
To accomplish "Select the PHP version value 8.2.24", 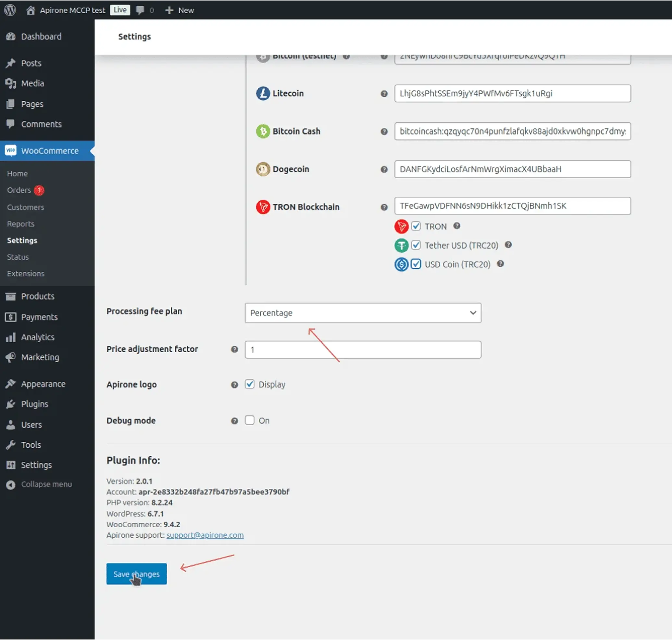I will point(162,503).
